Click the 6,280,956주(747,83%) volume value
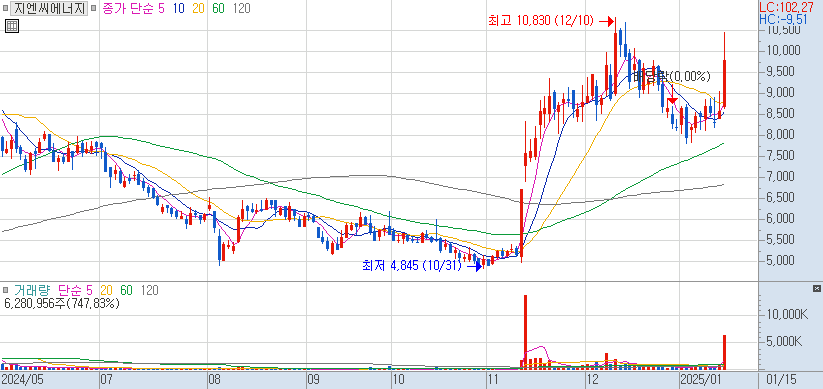 [61, 303]
